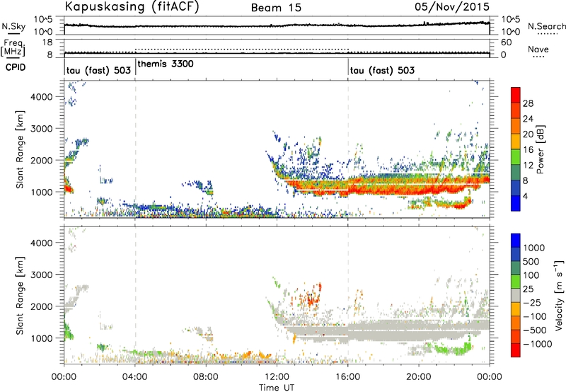Click the '20:00' time axis label
Image resolution: width=566 pixels, height=392 pixels.
(x=419, y=377)
